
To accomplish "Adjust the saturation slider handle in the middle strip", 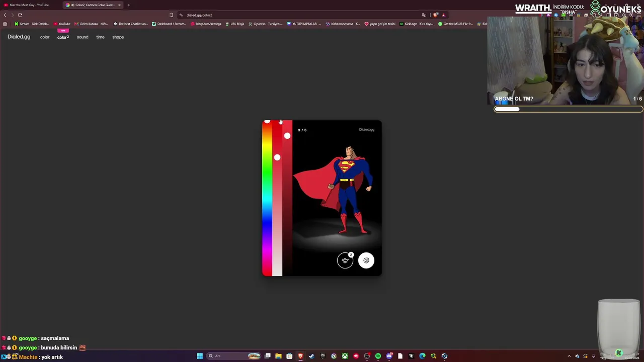I will 277,157.
